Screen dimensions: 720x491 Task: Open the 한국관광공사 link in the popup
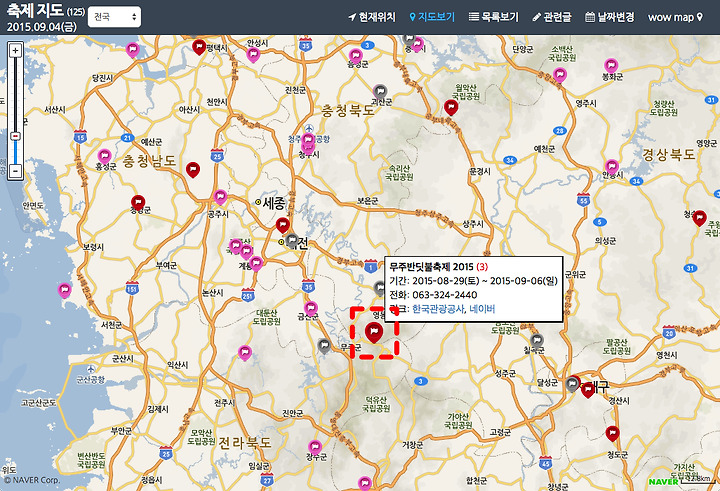pos(438,309)
